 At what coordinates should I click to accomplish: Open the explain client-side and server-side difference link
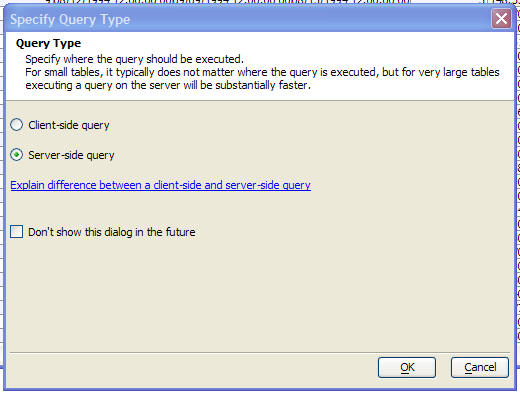pyautogui.click(x=160, y=185)
